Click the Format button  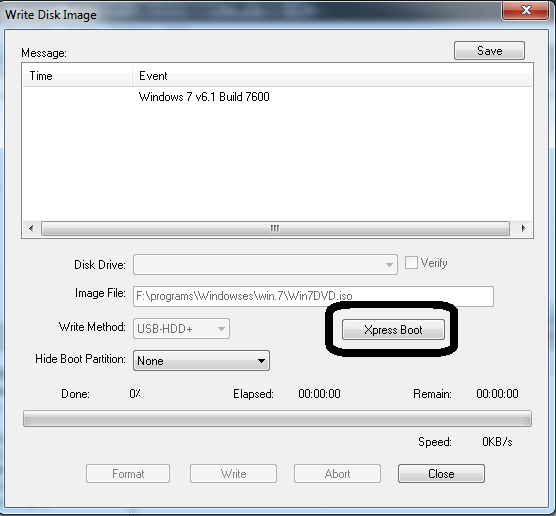point(128,473)
